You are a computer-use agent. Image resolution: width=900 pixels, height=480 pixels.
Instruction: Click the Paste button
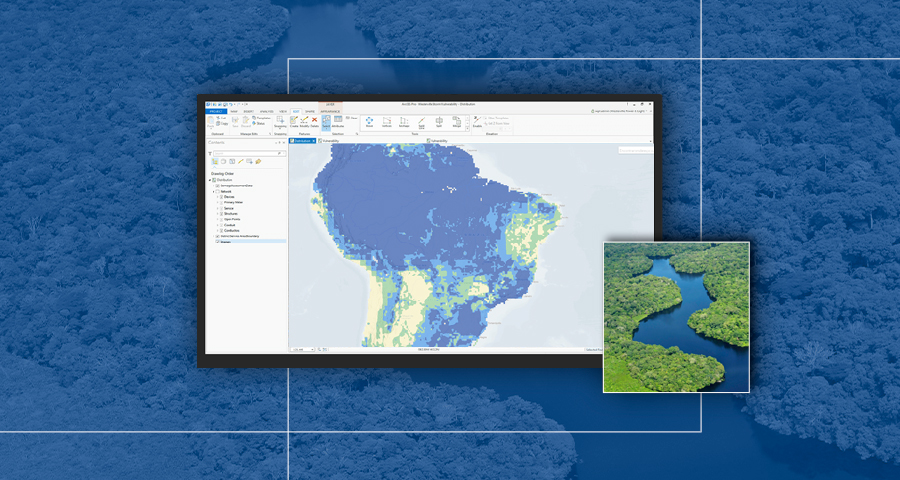pos(211,122)
